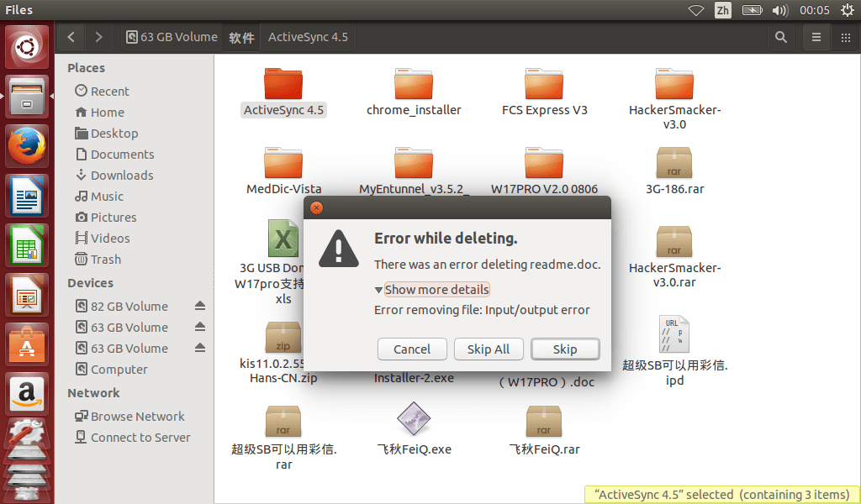
Task: Cancel the delete error dialog
Action: 412,349
